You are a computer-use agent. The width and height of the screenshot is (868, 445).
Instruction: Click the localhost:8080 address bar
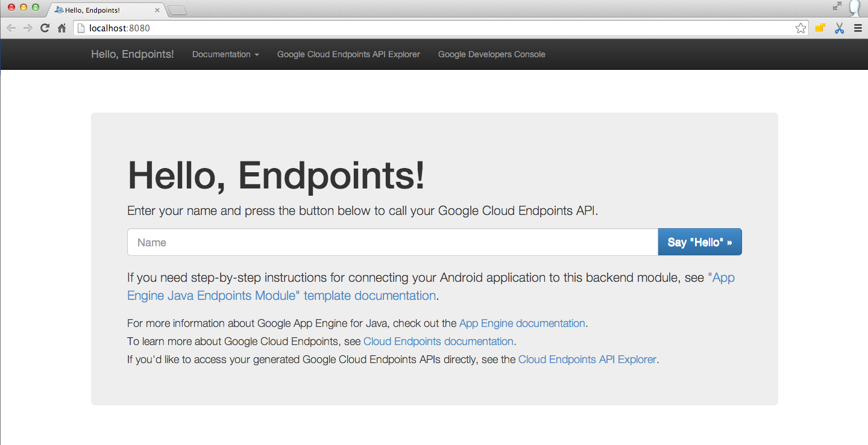pos(422,28)
